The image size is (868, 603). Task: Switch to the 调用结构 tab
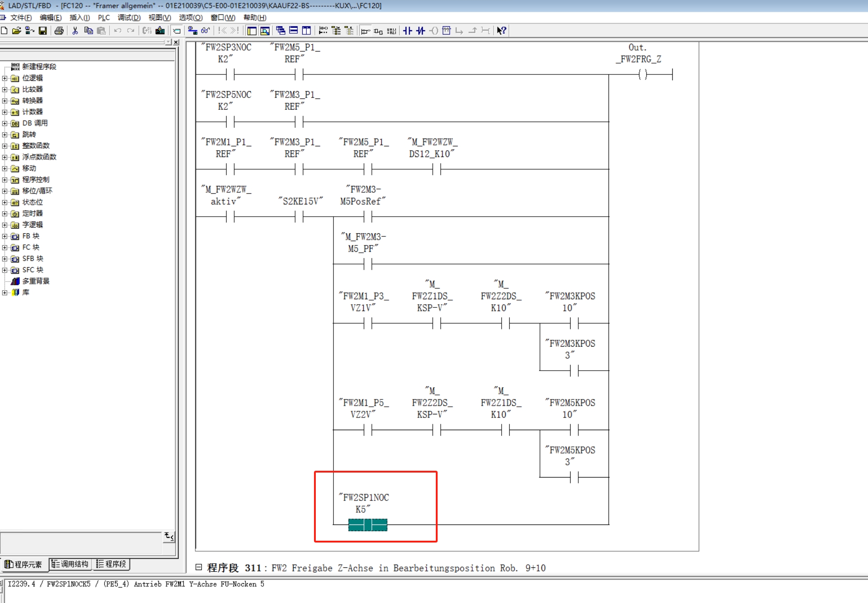pos(70,564)
